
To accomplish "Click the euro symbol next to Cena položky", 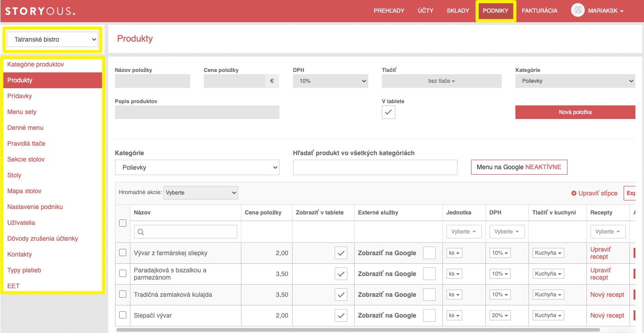I will [x=272, y=81].
